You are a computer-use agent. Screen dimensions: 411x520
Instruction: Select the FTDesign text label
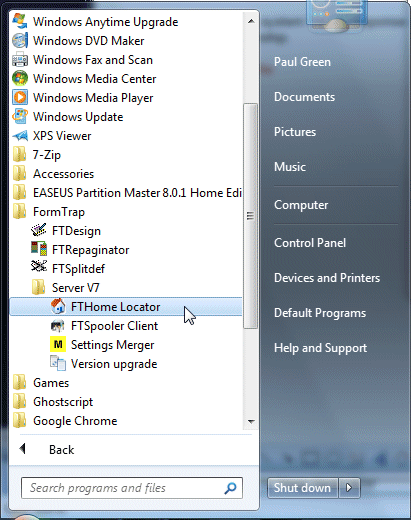coord(76,231)
